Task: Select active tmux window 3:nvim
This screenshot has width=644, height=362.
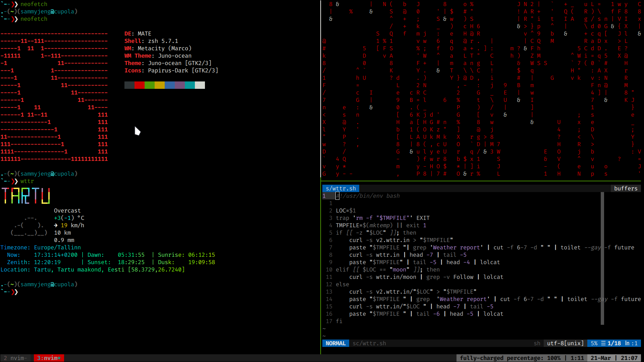Action: 49,358
